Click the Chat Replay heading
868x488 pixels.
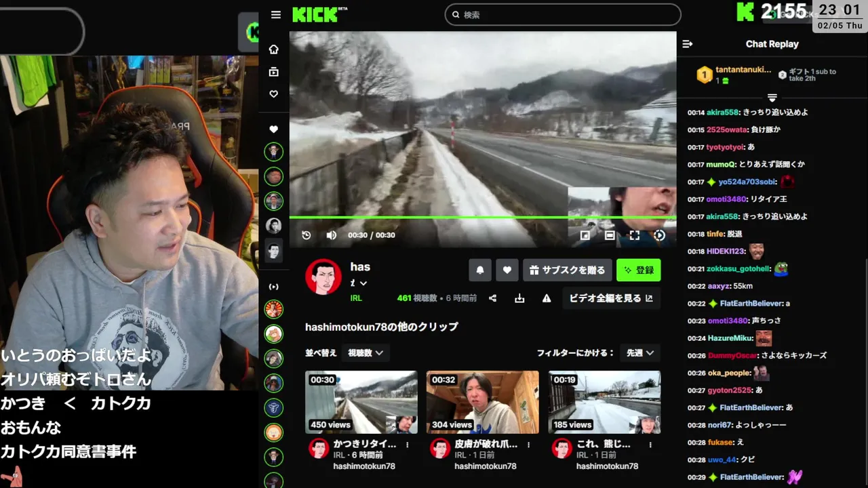point(772,44)
